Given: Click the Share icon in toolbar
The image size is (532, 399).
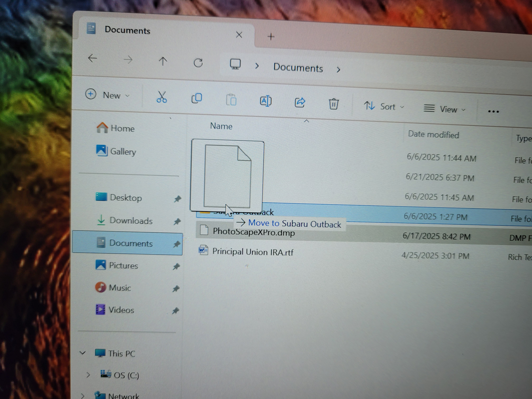Looking at the screenshot, I should (x=300, y=103).
